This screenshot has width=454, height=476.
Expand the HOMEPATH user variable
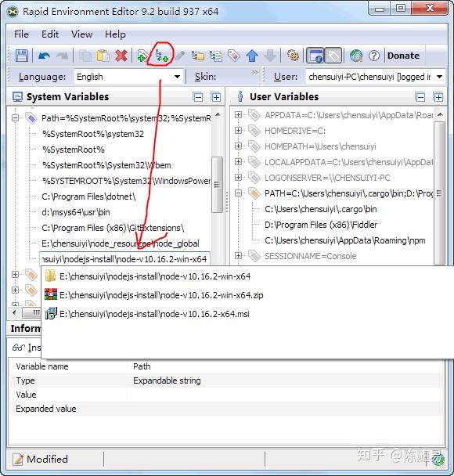point(238,146)
